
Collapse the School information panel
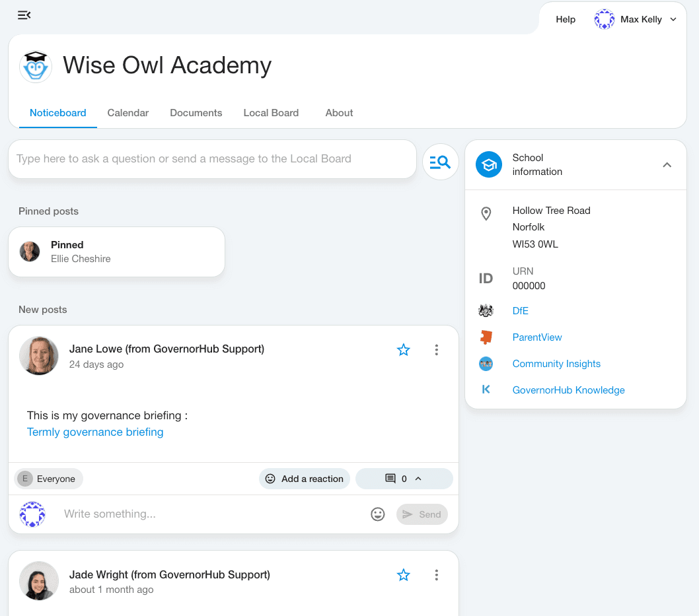pos(667,165)
